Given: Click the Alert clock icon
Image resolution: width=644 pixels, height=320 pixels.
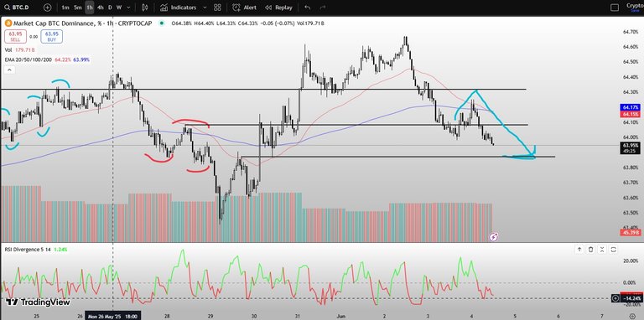Looking at the screenshot, I should coord(236,8).
